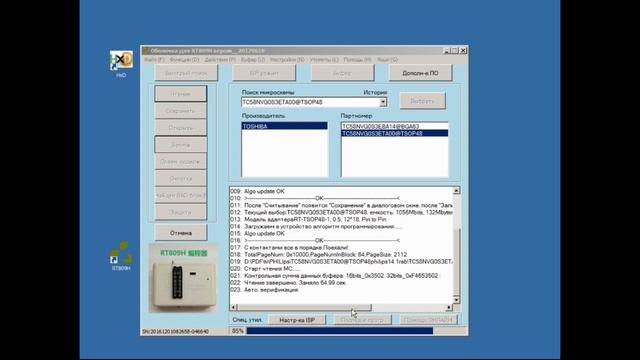The image size is (640, 360).
Task: Click the Дополн-е ПО button
Action: click(420, 73)
